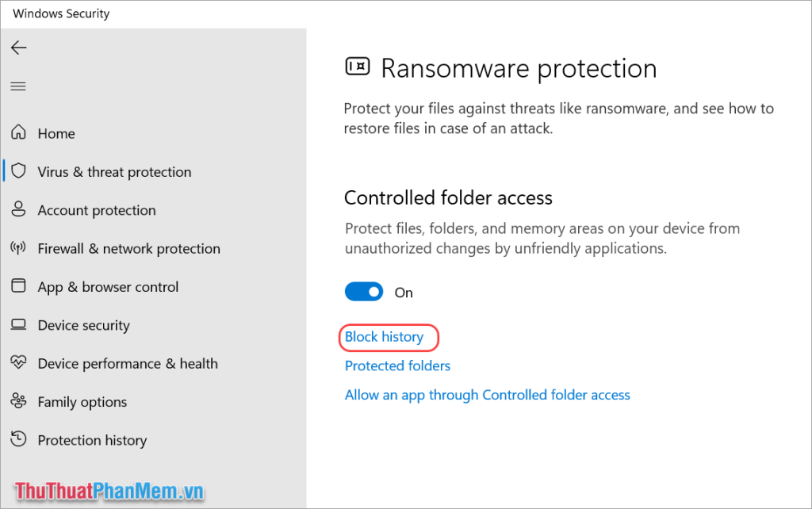Open the Block history link

[385, 337]
